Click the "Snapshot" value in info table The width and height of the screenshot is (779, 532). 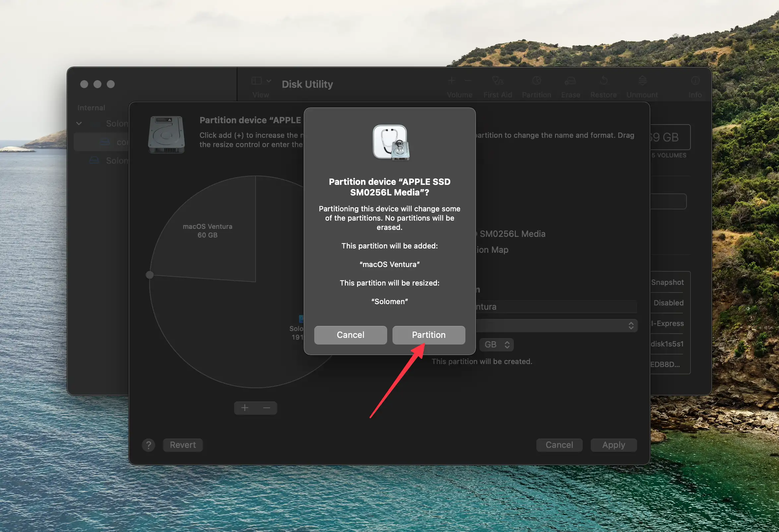[x=667, y=283]
